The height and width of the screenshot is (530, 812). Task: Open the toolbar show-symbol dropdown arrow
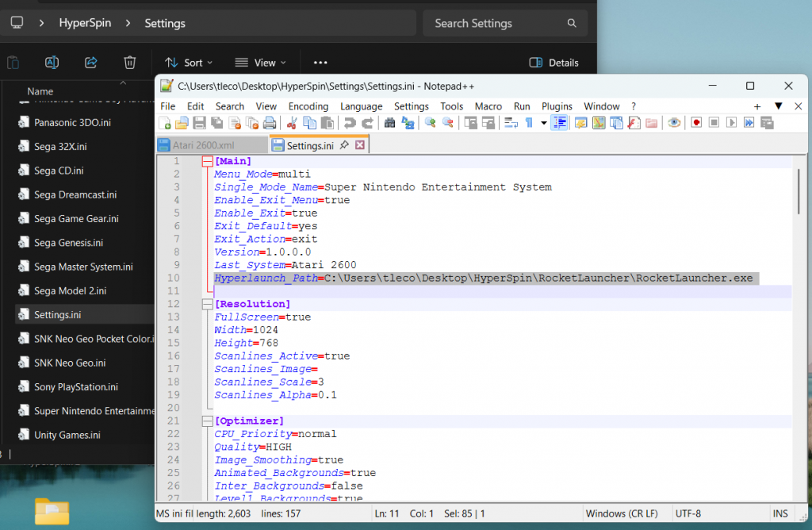pyautogui.click(x=544, y=123)
